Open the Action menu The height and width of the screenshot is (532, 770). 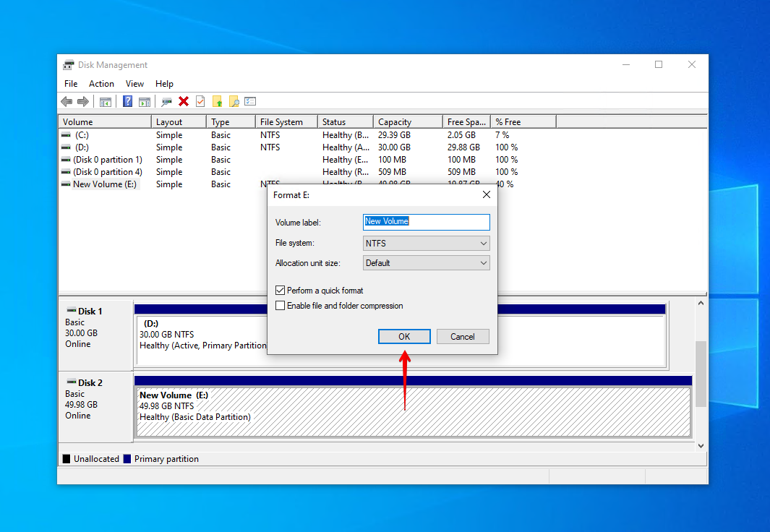tap(101, 84)
